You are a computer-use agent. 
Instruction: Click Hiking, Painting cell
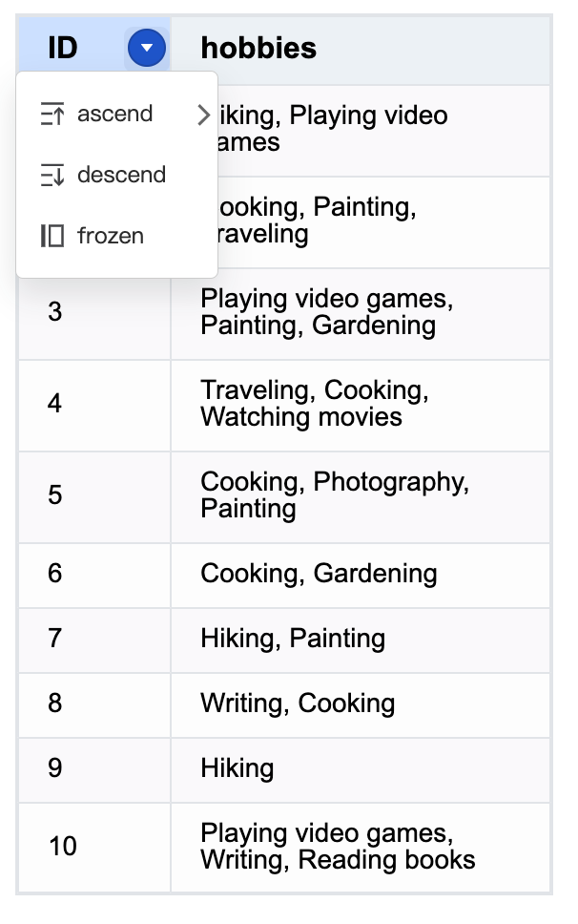pos(361,640)
